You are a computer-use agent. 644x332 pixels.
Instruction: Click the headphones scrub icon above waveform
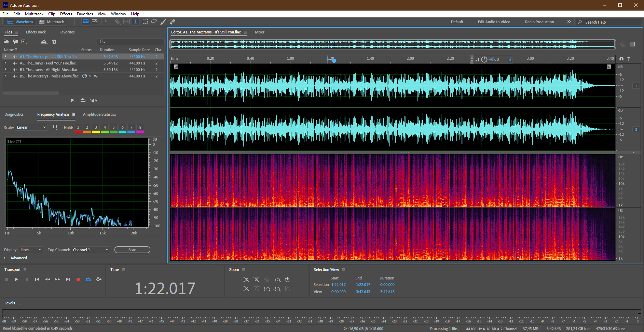(621, 59)
